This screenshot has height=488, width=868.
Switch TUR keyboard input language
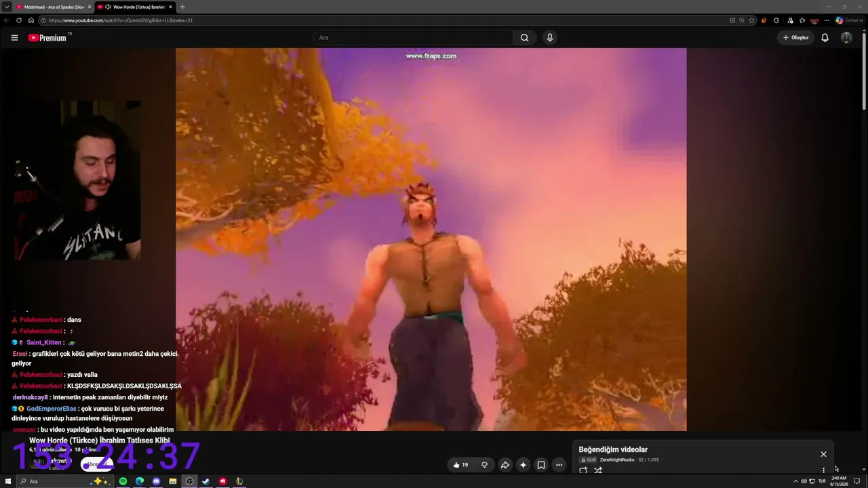click(822, 481)
